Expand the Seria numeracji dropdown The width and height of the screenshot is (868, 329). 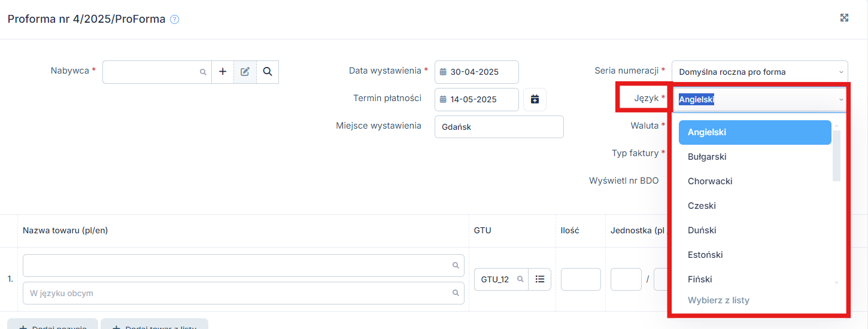(x=759, y=72)
